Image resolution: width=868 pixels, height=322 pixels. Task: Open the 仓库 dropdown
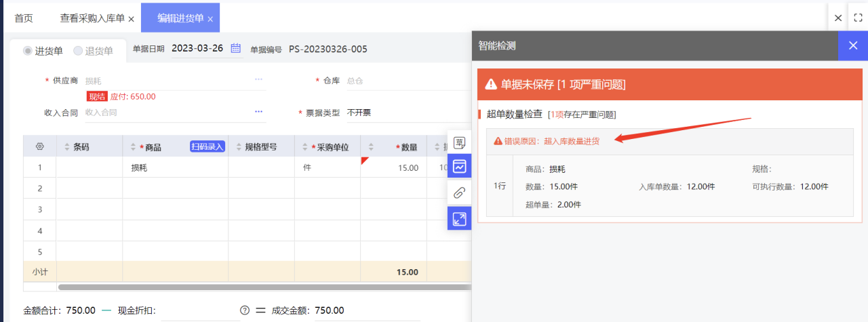409,81
